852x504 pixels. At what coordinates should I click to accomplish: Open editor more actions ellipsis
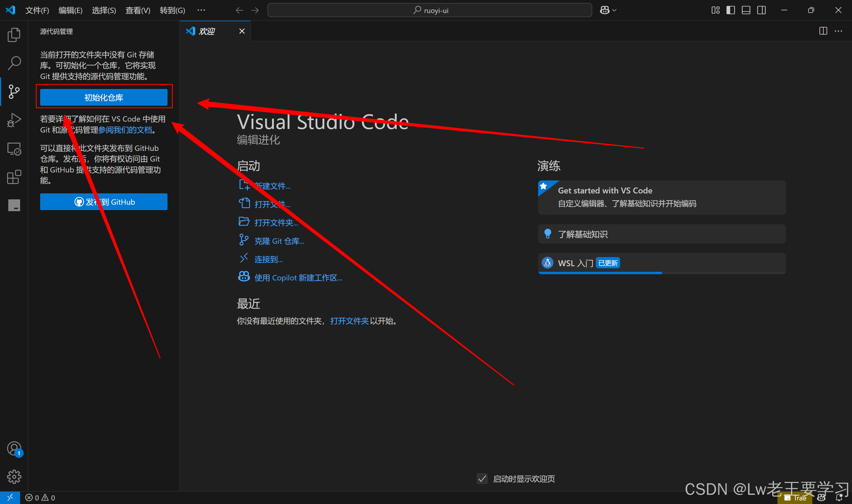pyautogui.click(x=838, y=31)
